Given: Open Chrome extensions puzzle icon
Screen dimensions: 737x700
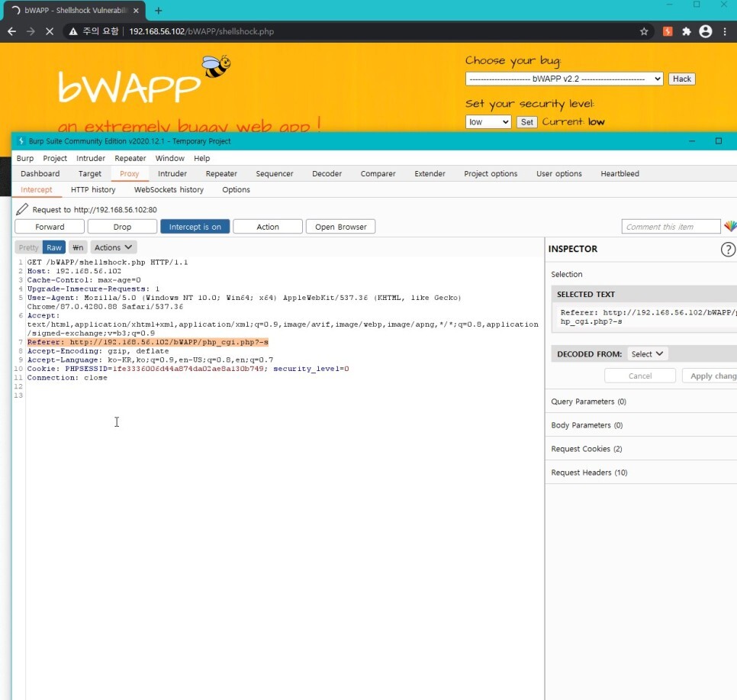Looking at the screenshot, I should pyautogui.click(x=686, y=31).
